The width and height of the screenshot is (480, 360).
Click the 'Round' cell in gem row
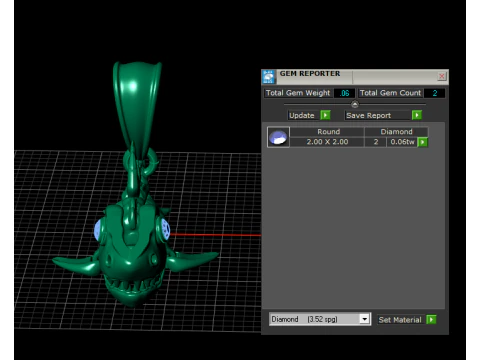(x=328, y=132)
